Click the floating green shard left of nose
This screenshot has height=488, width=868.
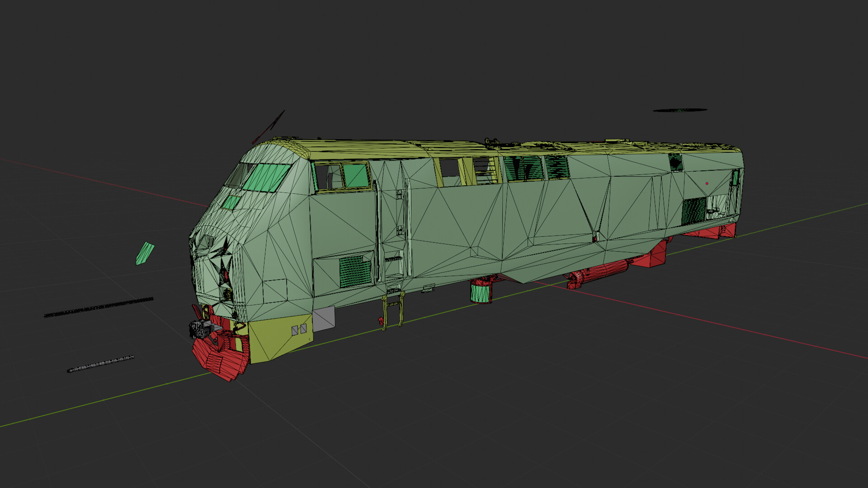(x=145, y=253)
